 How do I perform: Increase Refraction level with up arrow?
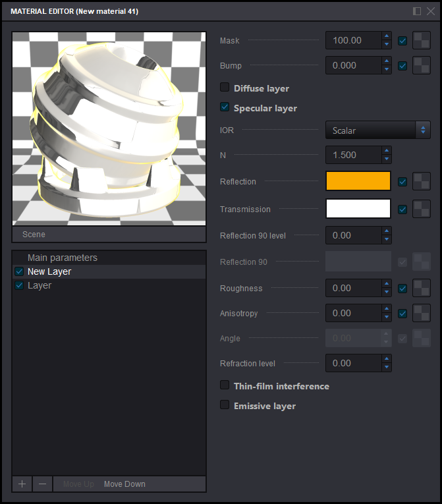tap(387, 358)
